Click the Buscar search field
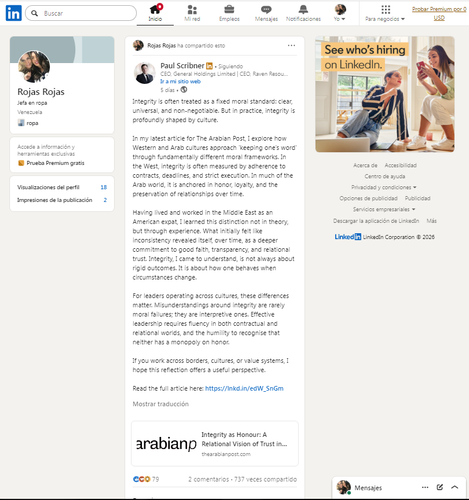 click(81, 13)
